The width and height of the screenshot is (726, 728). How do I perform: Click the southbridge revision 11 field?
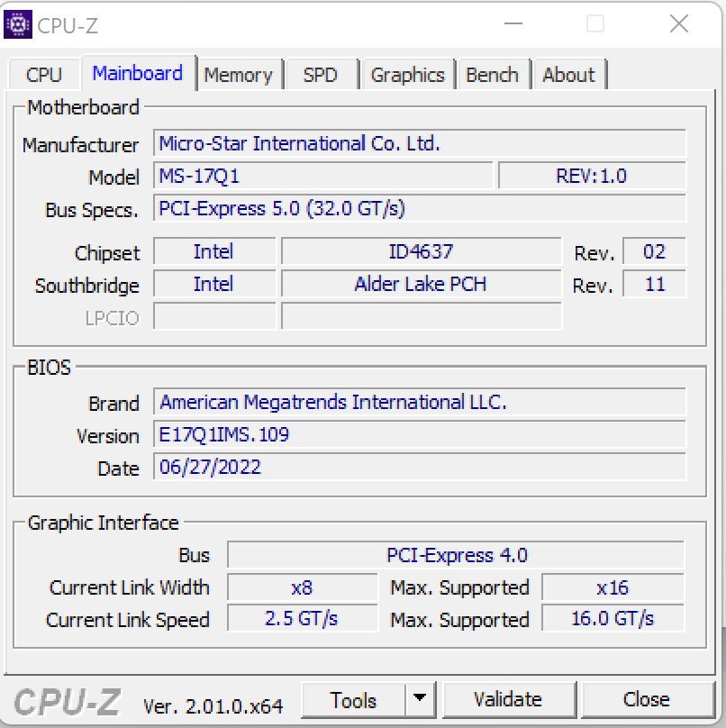pos(654,284)
